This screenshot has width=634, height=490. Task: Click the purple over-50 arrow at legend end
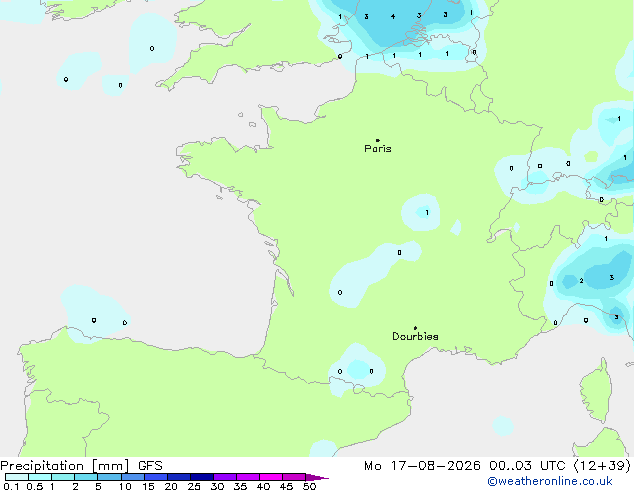317,477
